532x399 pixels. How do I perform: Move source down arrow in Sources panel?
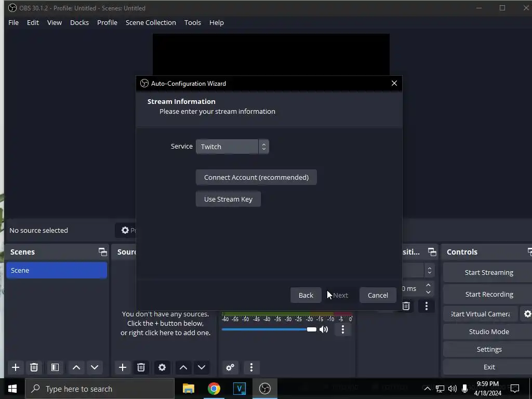(x=202, y=367)
